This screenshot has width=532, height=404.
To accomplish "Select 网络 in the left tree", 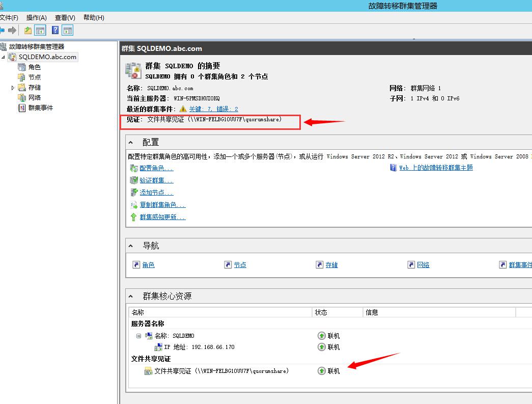I will pos(34,97).
